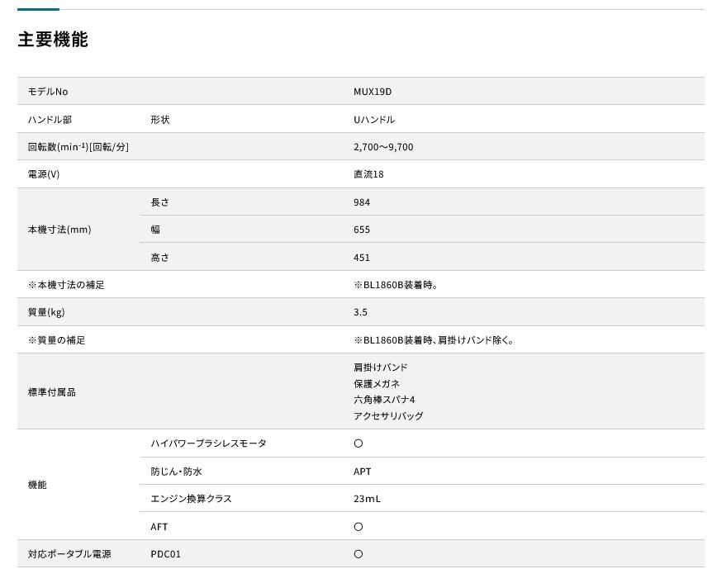This screenshot has width=717, height=588.
Task: Select the 3.5 mass value
Action: tap(360, 312)
